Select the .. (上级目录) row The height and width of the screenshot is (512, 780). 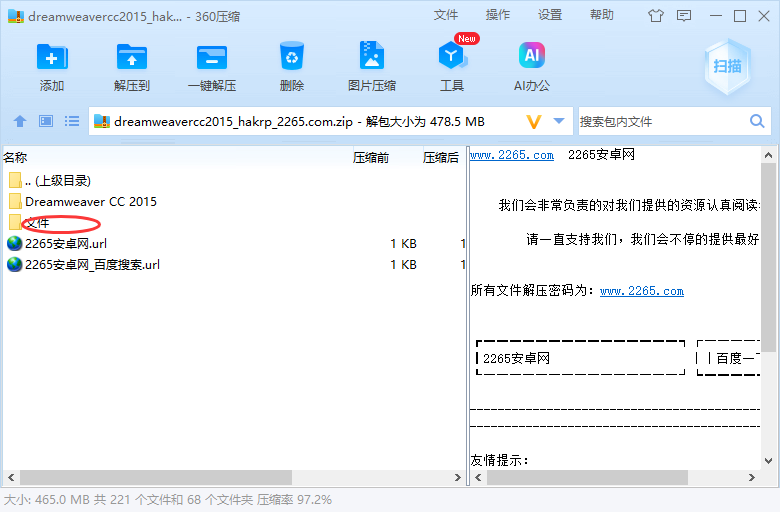click(234, 181)
